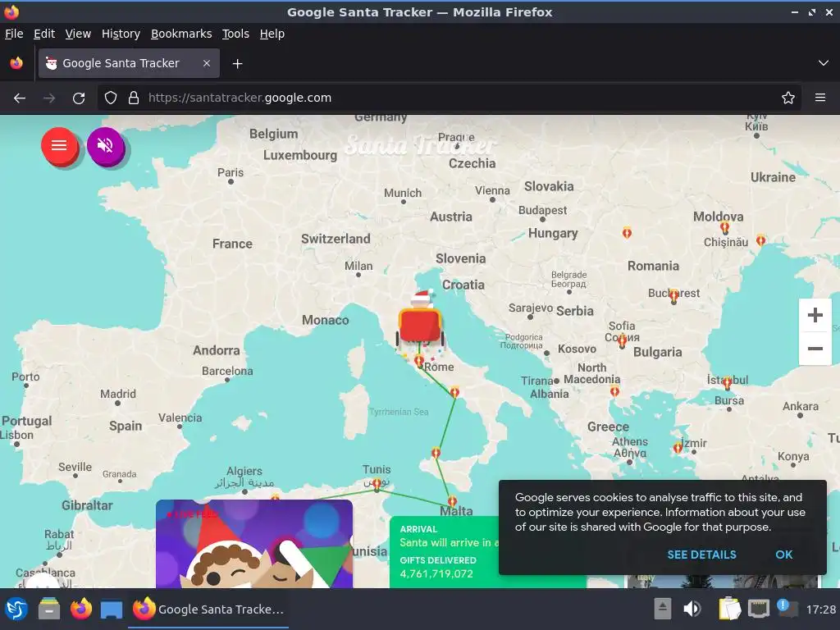This screenshot has height=630, width=840.
Task: Open SEE DETAILS in cookie notice
Action: (701, 555)
